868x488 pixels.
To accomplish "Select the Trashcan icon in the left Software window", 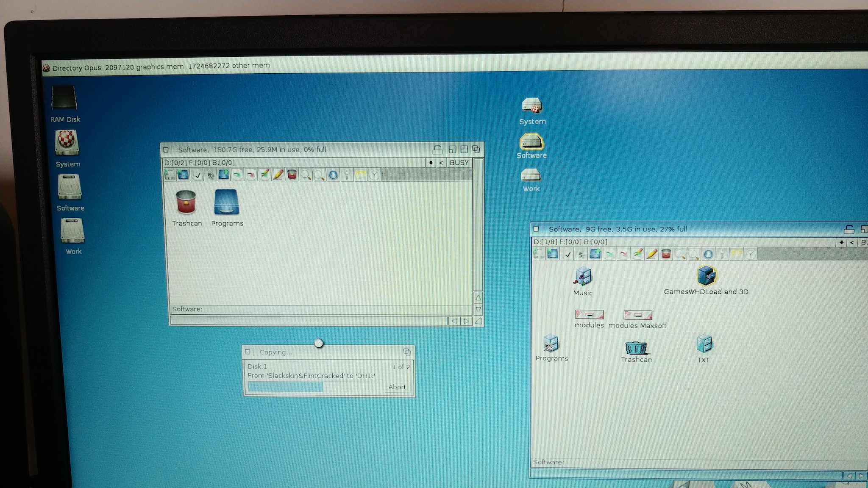I will click(186, 202).
